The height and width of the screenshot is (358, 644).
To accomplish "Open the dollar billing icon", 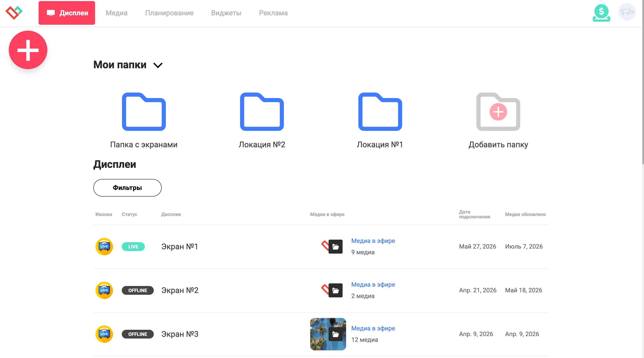I will point(601,13).
